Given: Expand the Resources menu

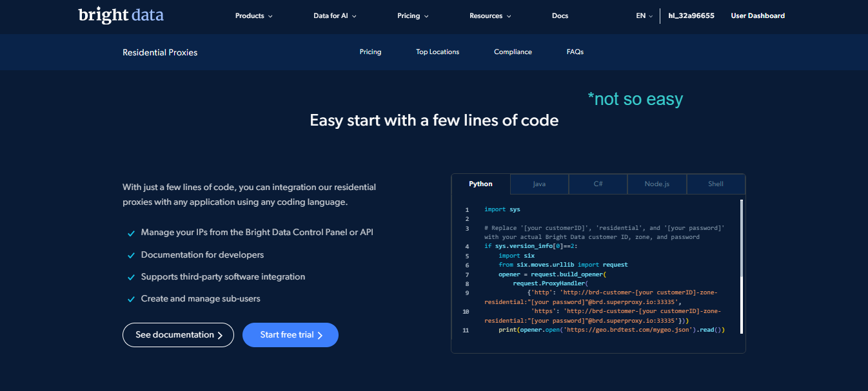Looking at the screenshot, I should (490, 16).
